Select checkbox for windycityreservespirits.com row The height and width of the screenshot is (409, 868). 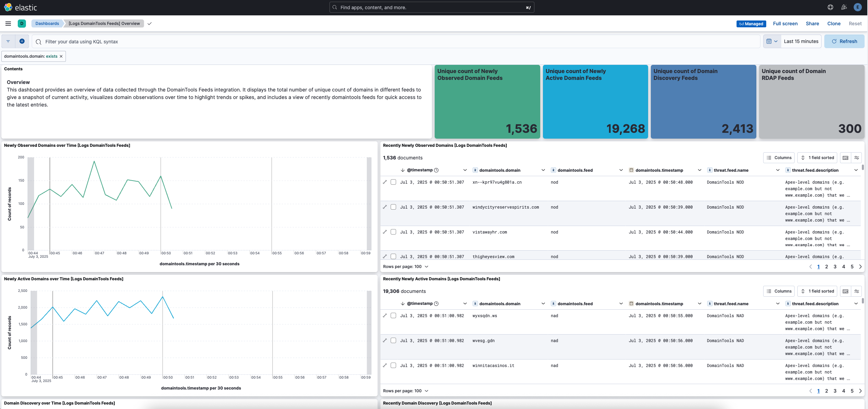[x=393, y=207]
